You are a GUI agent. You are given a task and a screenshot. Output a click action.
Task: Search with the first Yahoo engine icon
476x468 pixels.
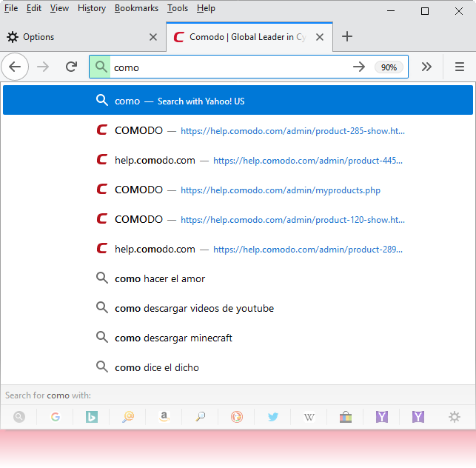[382, 417]
